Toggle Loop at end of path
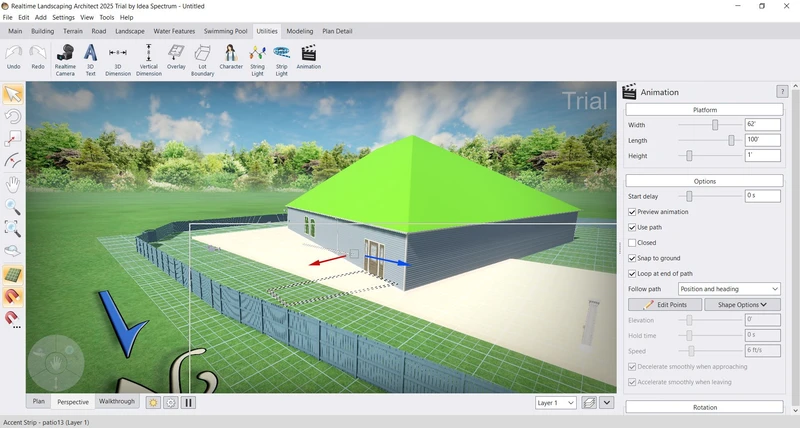Screen dimensions: 800x428 point(632,273)
